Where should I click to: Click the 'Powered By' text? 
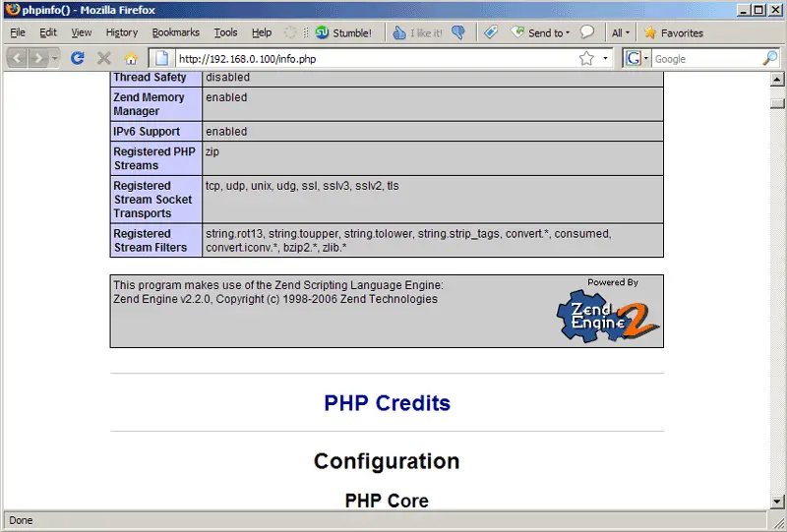(x=613, y=282)
